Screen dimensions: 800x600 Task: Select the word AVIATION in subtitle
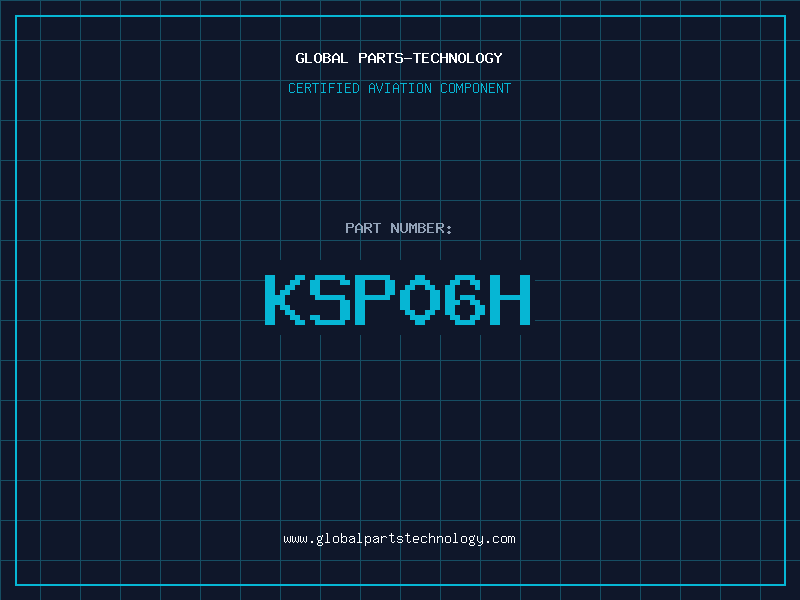(400, 88)
